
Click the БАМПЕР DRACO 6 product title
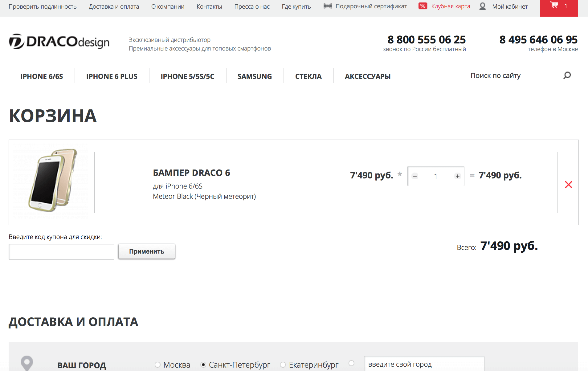(x=191, y=173)
